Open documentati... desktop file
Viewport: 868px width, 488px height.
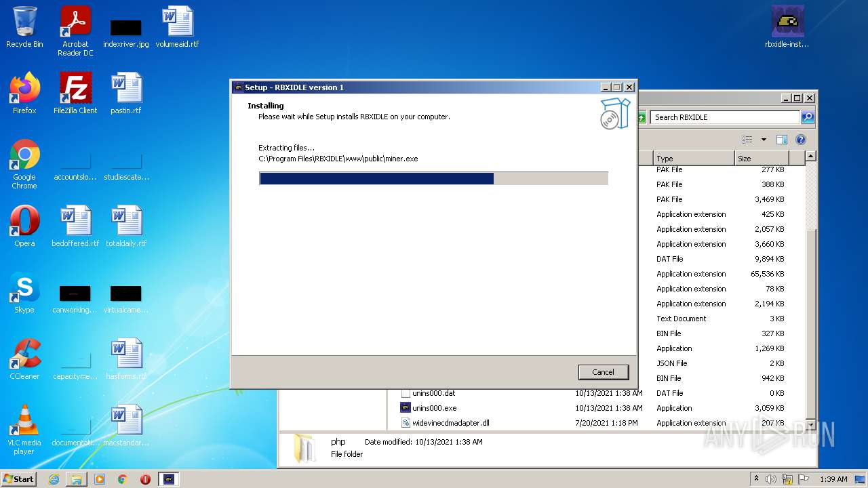(x=75, y=430)
